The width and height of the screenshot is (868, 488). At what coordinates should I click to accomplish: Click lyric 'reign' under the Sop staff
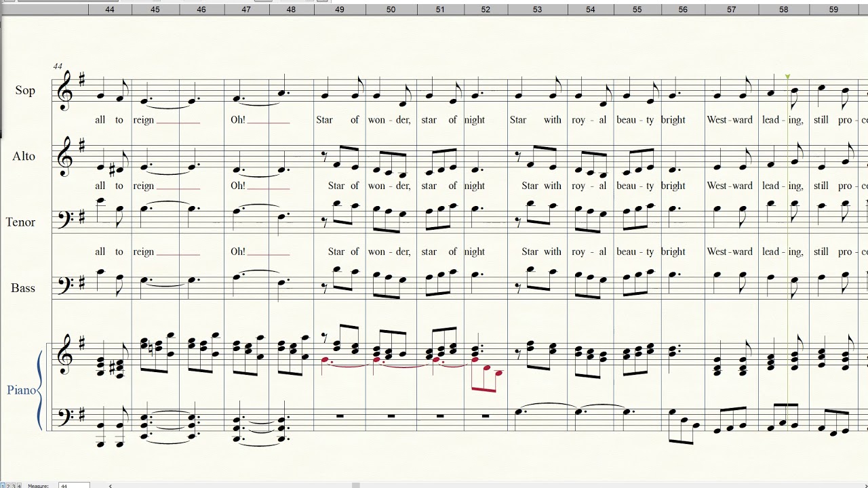click(144, 121)
